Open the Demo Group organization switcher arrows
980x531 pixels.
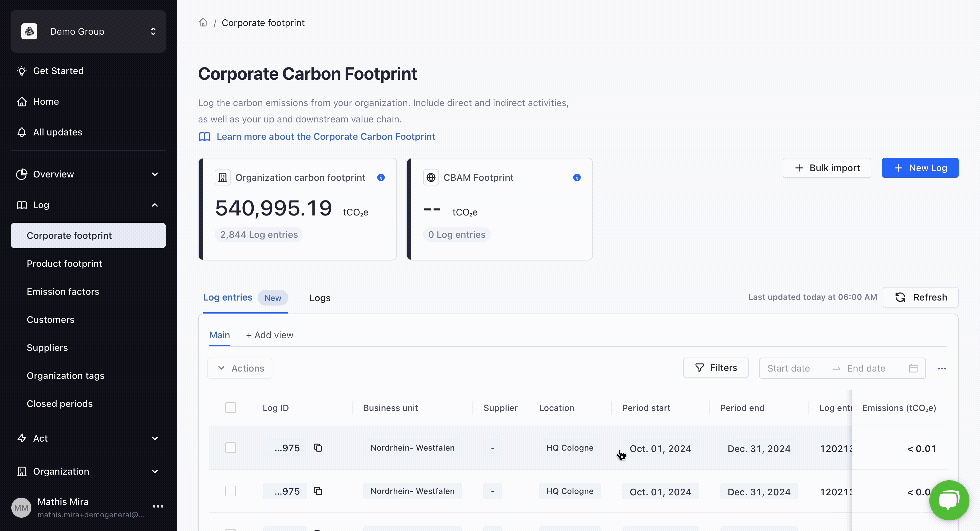[153, 31]
